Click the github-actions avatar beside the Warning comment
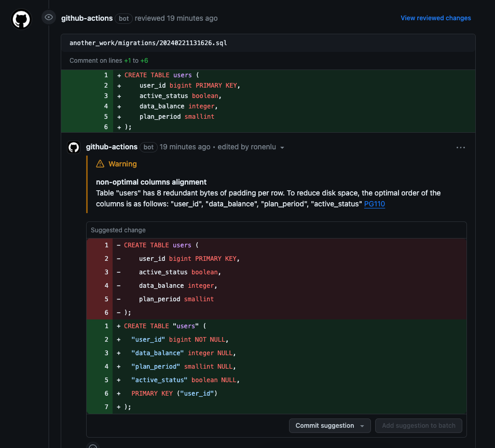Viewport: 495px width, 448px height. coord(73,147)
